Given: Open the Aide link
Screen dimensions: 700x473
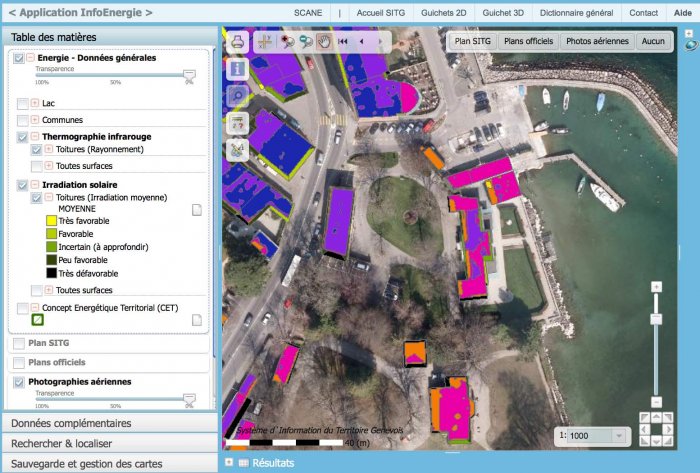Looking at the screenshot, I should pyautogui.click(x=683, y=13).
